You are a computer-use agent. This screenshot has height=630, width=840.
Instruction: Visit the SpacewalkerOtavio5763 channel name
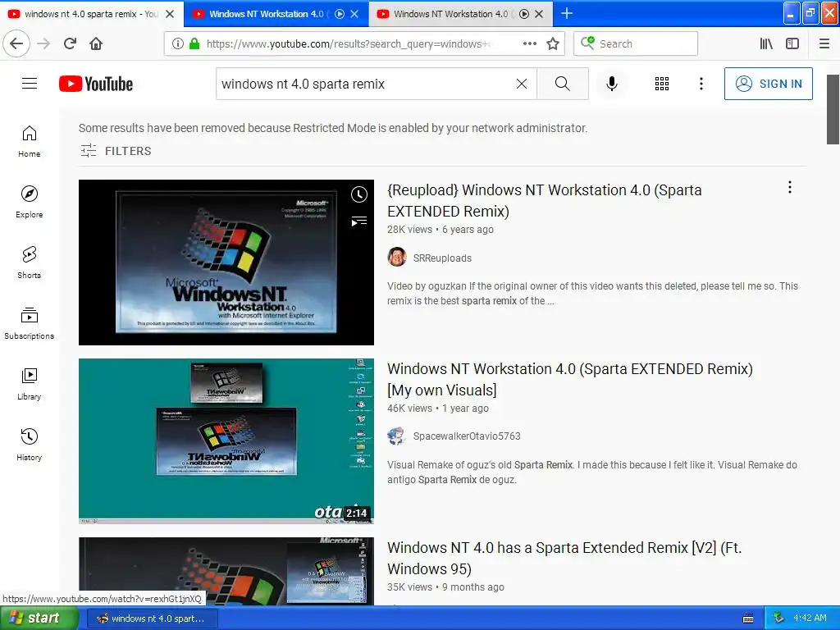click(467, 436)
